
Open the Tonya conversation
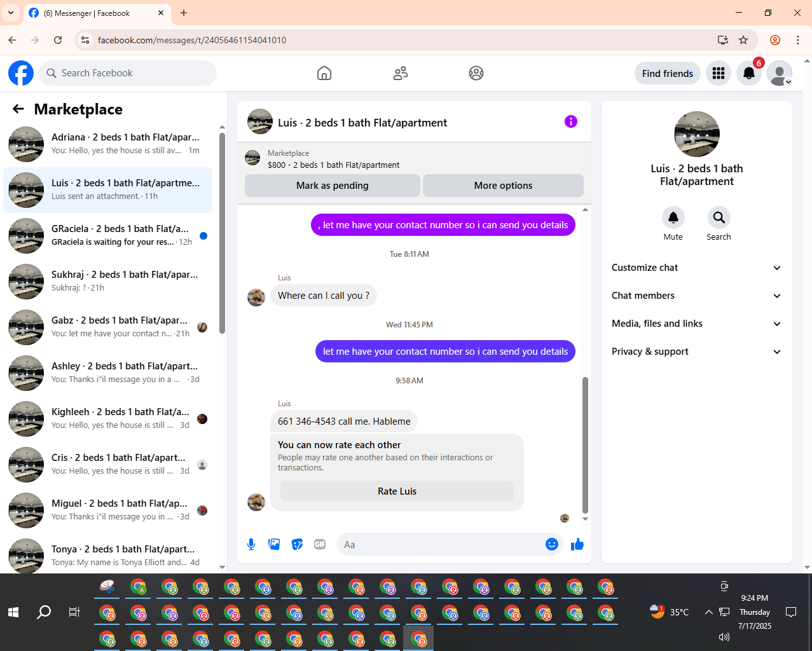pos(108,555)
